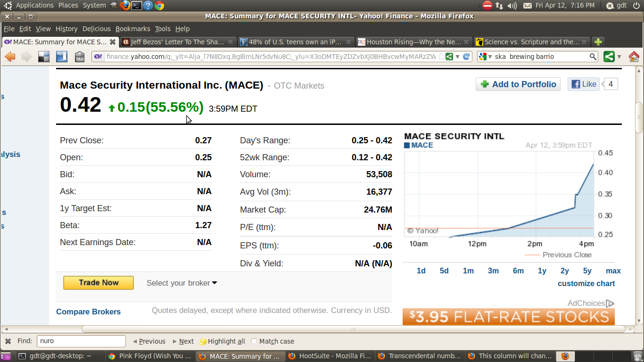This screenshot has width=644, height=362.
Task: Click the search magnifier icon
Action: point(593,57)
